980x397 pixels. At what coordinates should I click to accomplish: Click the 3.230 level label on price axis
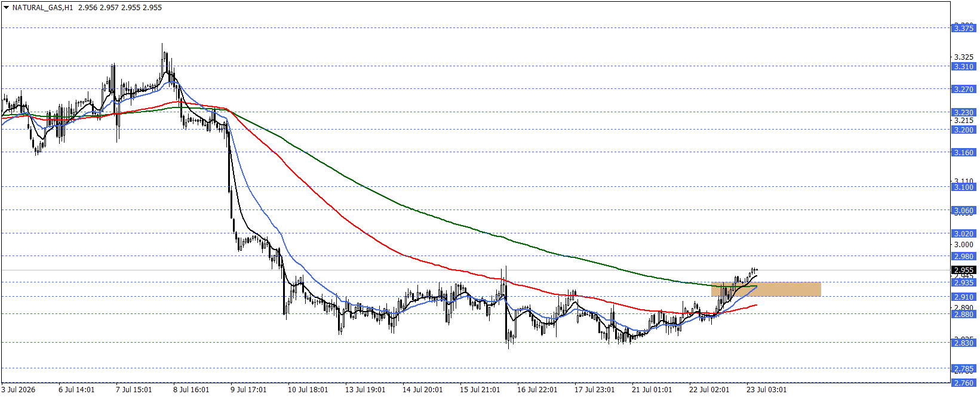coord(963,112)
